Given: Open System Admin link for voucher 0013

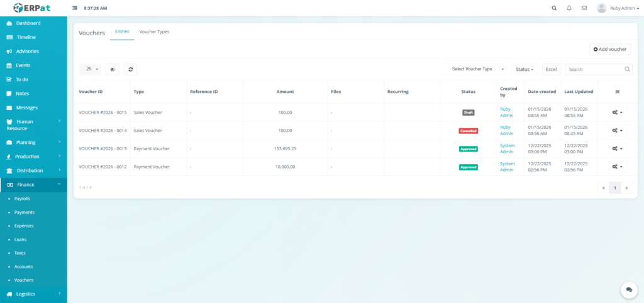Looking at the screenshot, I should click(x=507, y=149).
